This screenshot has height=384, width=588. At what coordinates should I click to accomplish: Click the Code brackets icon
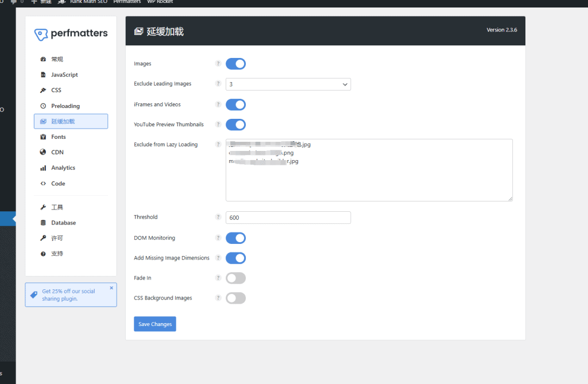point(43,183)
